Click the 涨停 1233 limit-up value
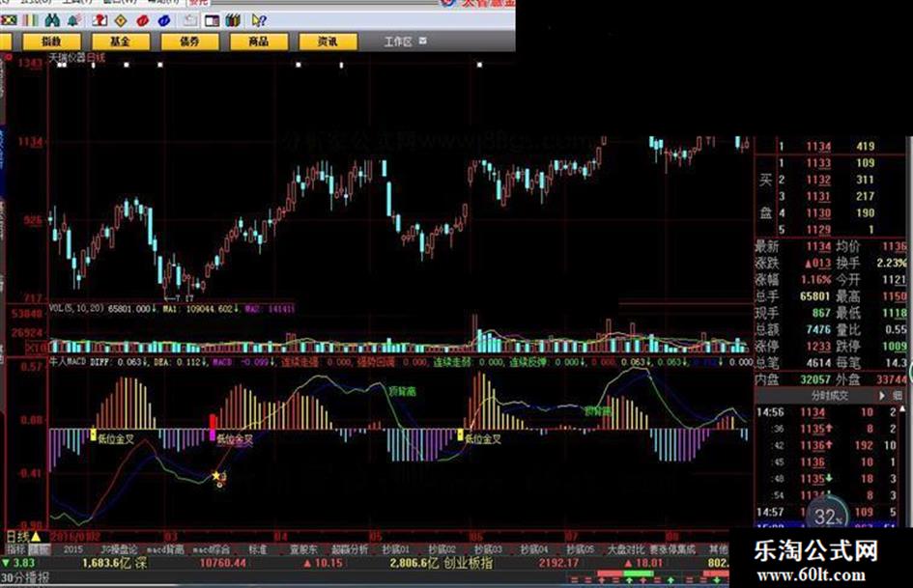The height and width of the screenshot is (588, 913). click(x=818, y=346)
